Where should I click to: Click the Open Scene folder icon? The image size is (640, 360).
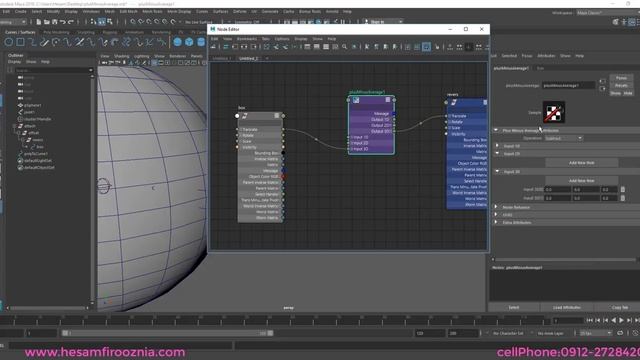(47, 22)
